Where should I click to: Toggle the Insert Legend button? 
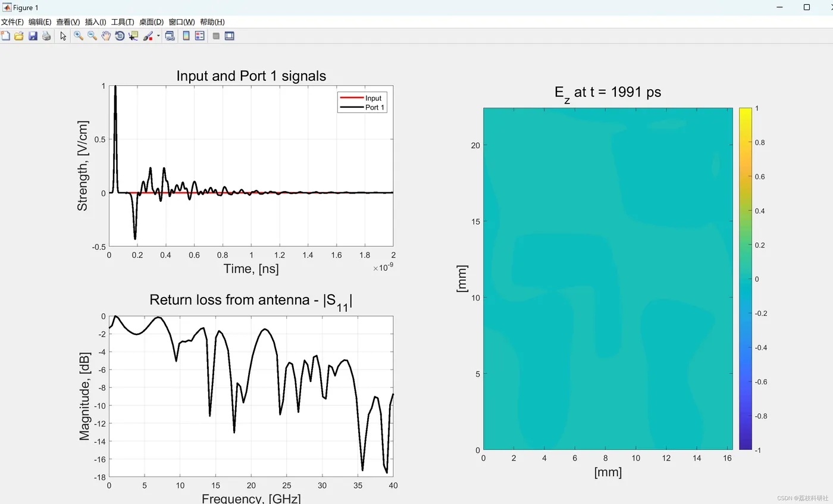[200, 36]
